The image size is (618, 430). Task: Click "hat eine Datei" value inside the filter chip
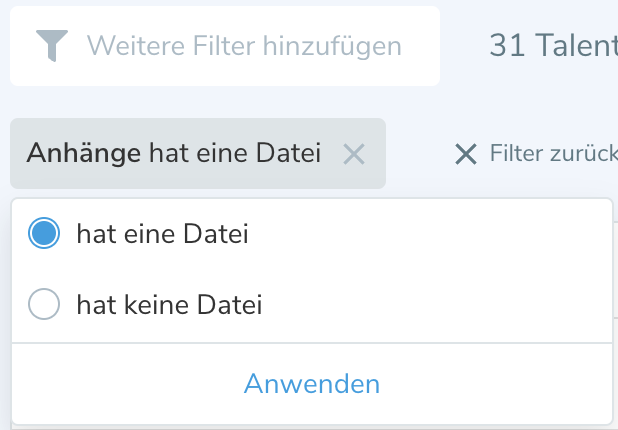click(x=234, y=154)
